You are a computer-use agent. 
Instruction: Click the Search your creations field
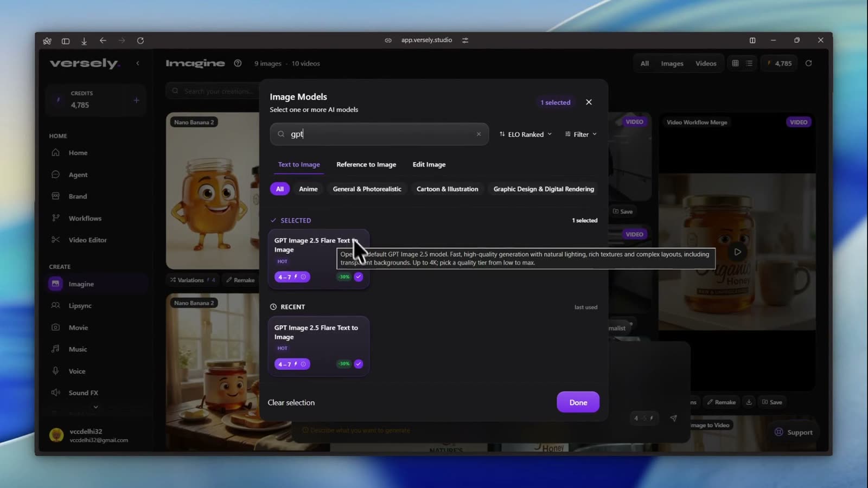[x=213, y=91]
